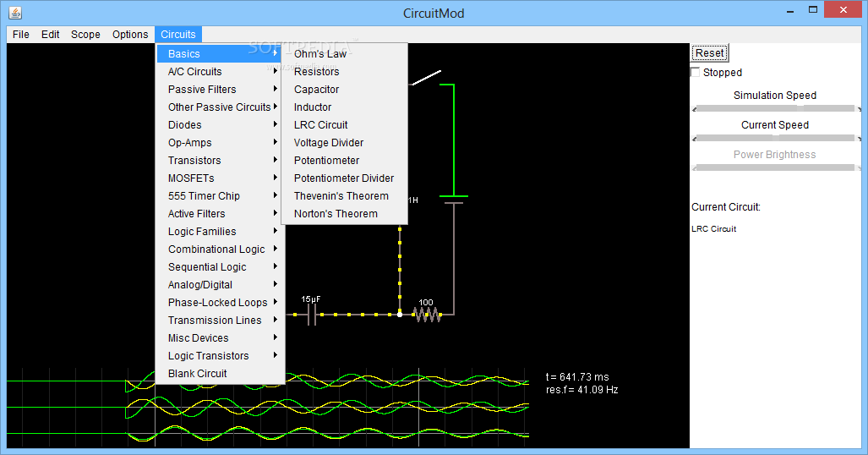
Task: Click the t = 641.73 ms time readout
Action: [577, 377]
